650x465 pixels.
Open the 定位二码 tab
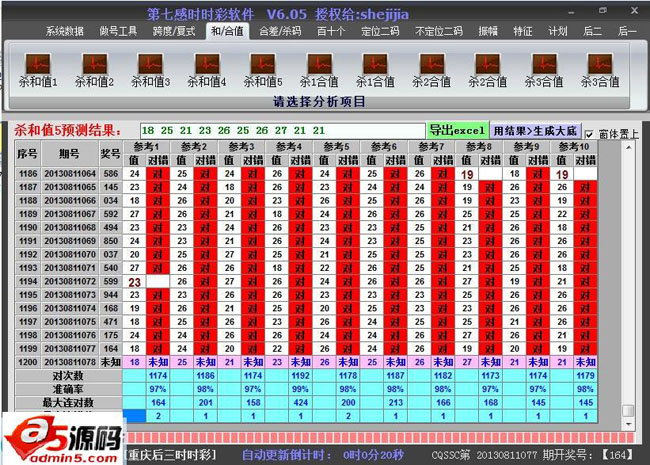(x=380, y=31)
